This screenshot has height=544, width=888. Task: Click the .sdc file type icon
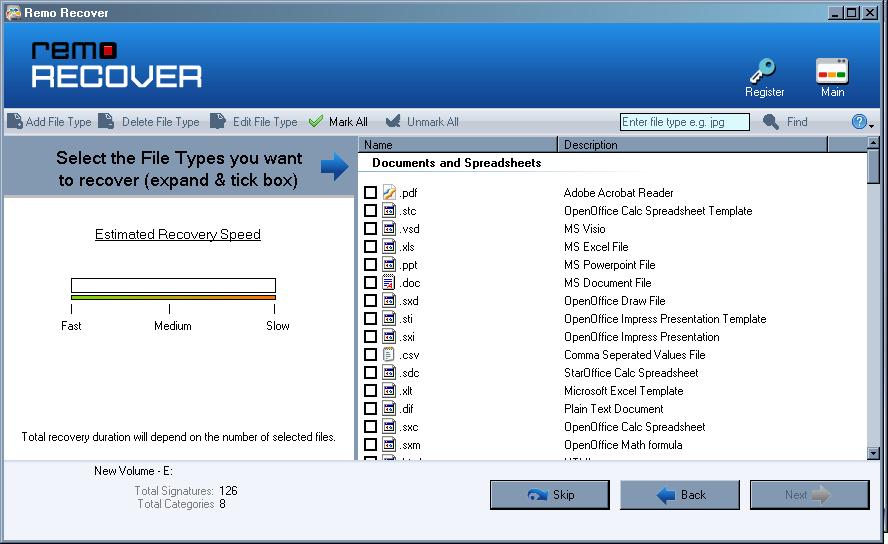click(x=389, y=372)
